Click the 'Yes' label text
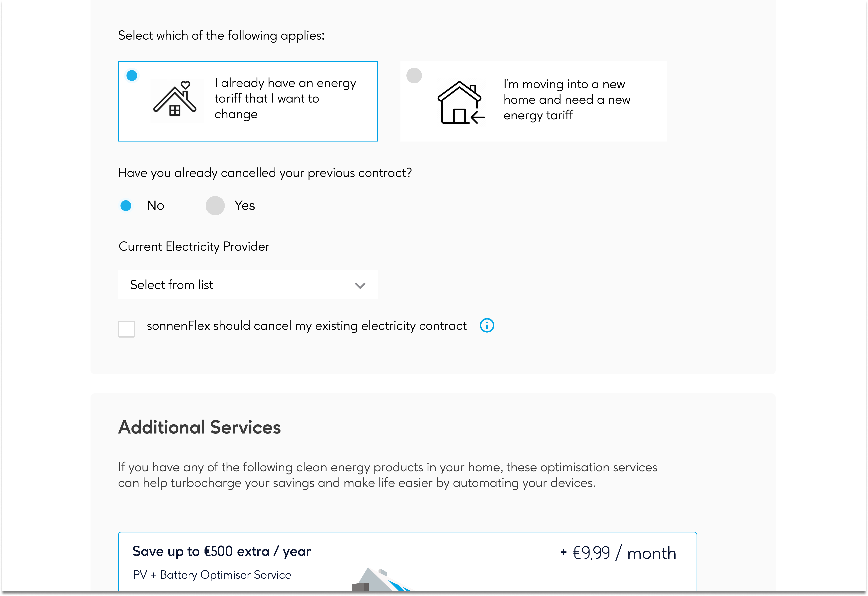Image resolution: width=868 pixels, height=596 pixels. pos(245,205)
